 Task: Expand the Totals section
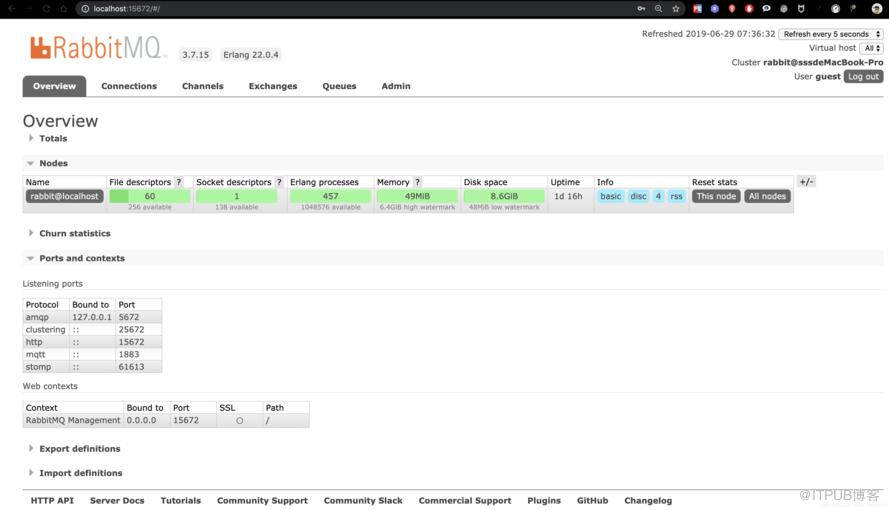pos(53,138)
